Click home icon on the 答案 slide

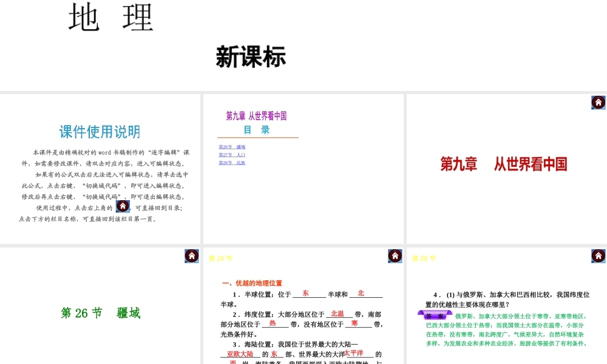pos(598,256)
